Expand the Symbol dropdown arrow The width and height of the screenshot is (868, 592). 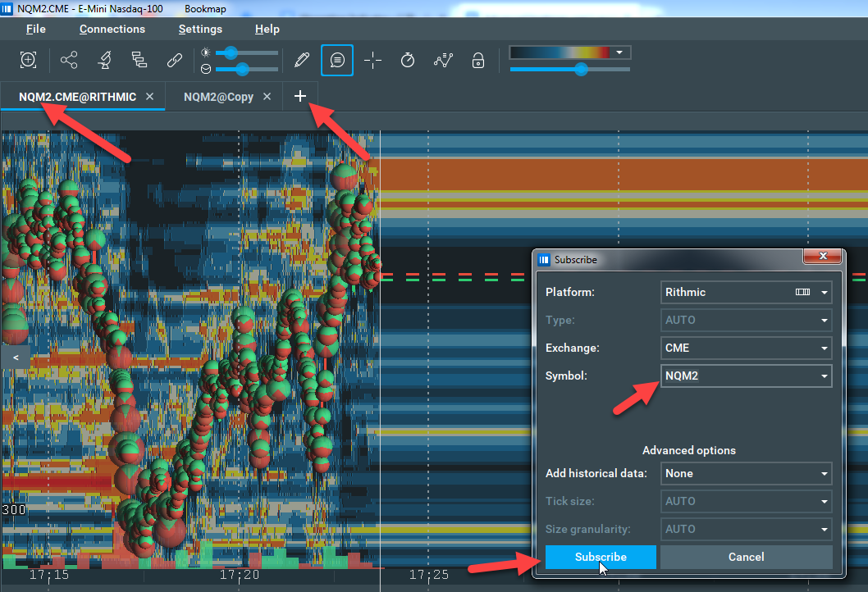825,376
